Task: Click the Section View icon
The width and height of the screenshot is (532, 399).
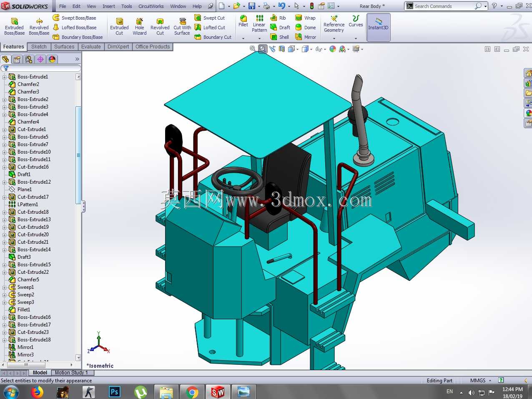Action: tap(282, 49)
